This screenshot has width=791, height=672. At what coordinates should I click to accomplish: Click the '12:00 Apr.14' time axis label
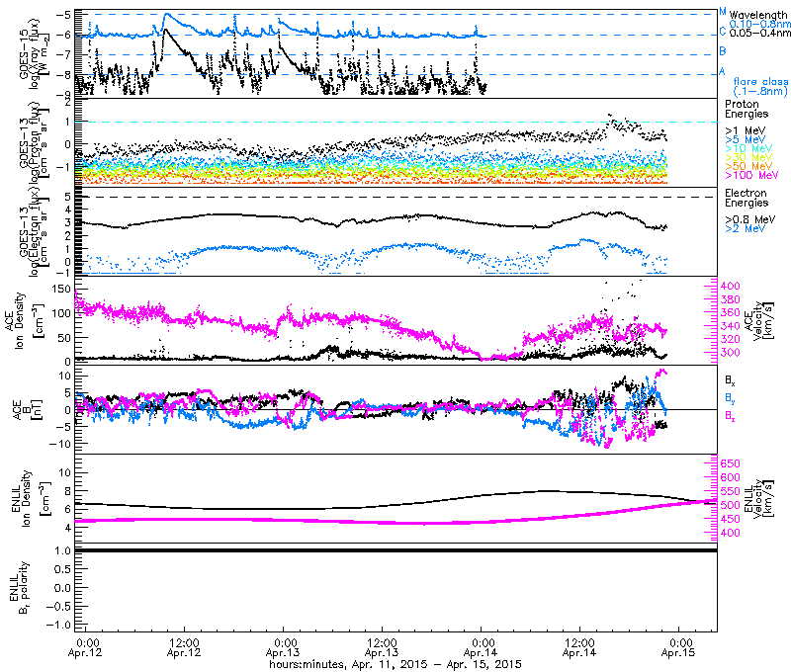click(x=579, y=648)
